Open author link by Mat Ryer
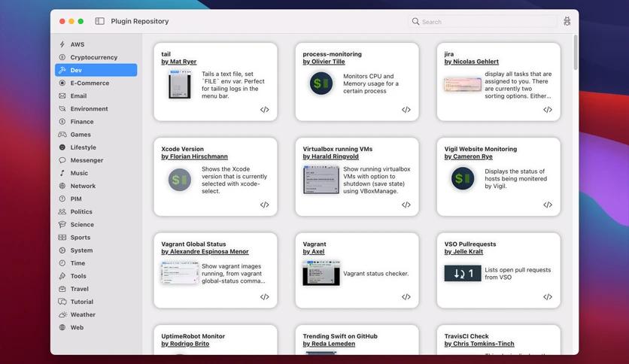Image resolution: width=629 pixels, height=364 pixels. [x=179, y=62]
